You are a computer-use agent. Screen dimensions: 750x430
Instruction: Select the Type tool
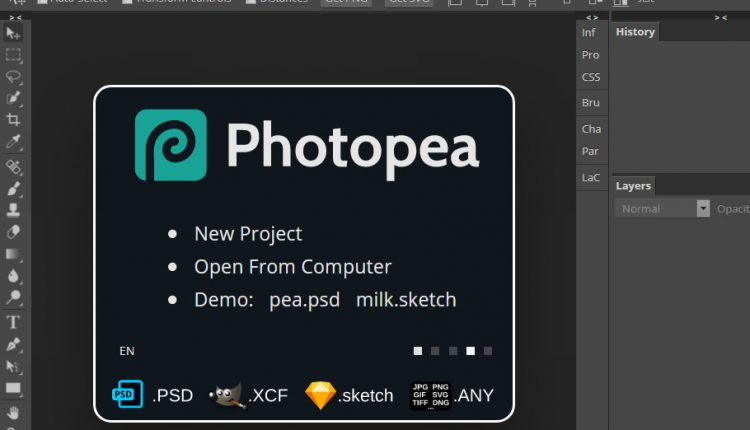[14, 322]
